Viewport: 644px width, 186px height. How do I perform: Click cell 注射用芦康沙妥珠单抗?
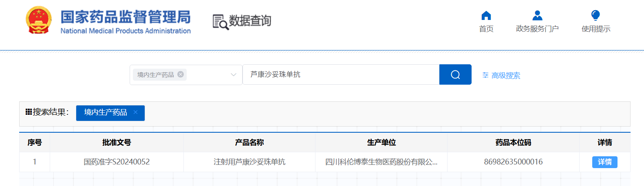coord(249,162)
